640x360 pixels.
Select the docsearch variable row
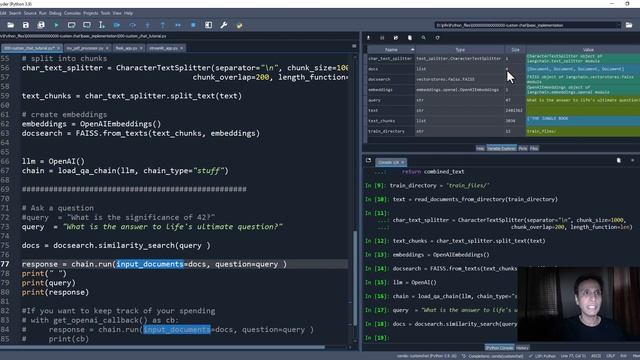click(x=503, y=79)
